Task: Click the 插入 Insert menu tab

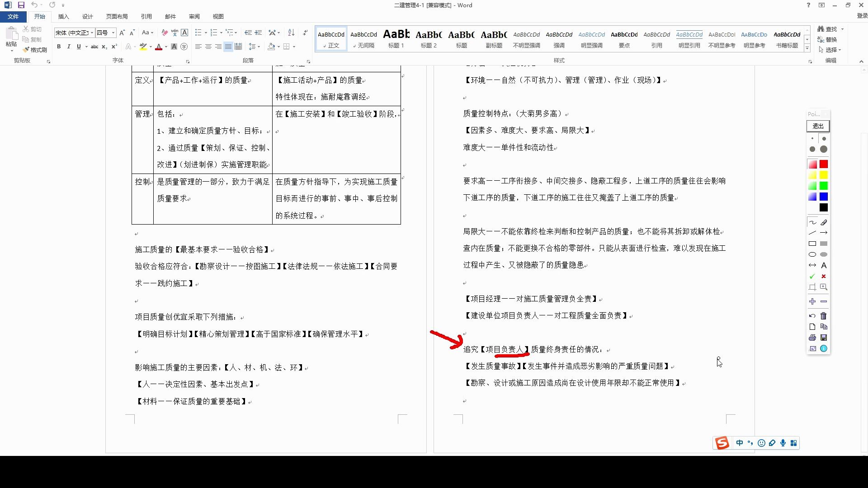Action: point(63,16)
